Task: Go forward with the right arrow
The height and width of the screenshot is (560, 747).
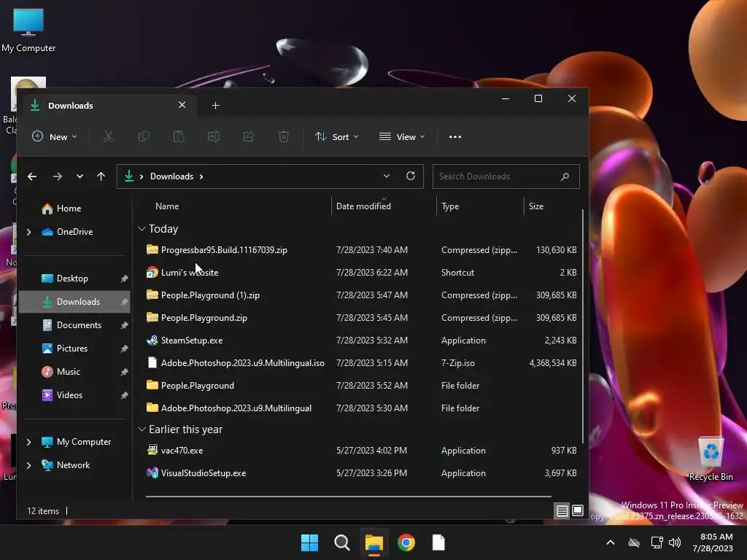Action: [58, 176]
